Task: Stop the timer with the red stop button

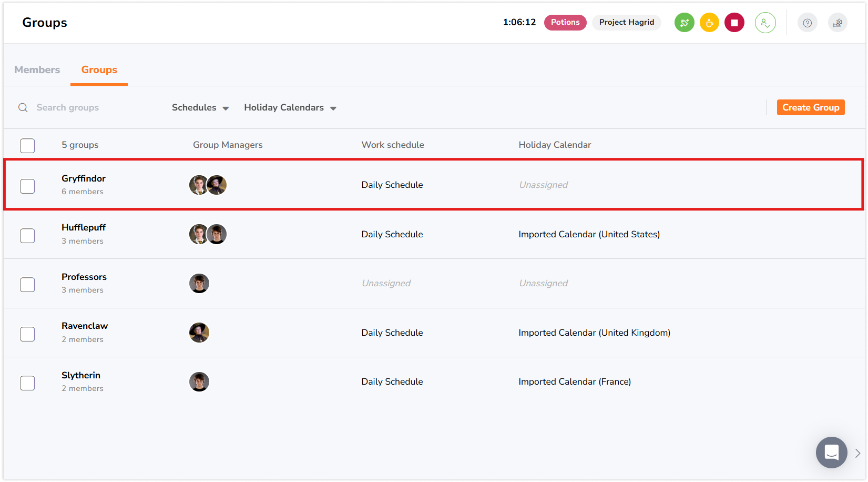Action: 734,23
